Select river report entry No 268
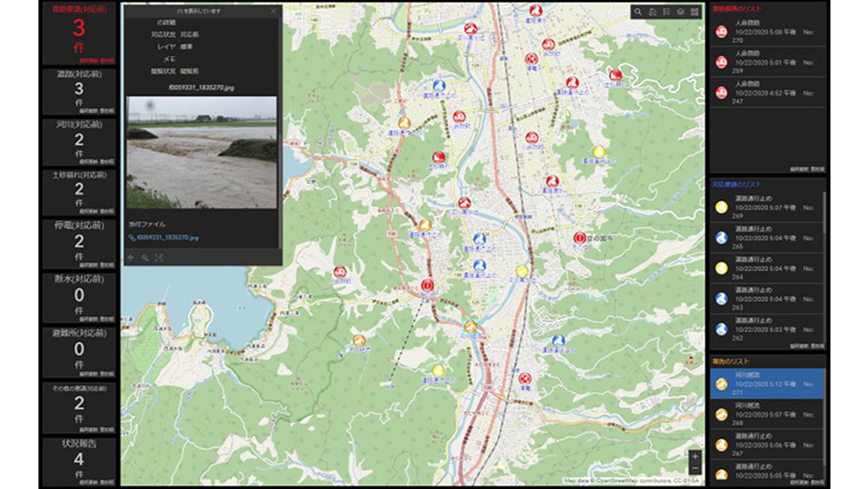This screenshot has width=868, height=489. (x=766, y=414)
